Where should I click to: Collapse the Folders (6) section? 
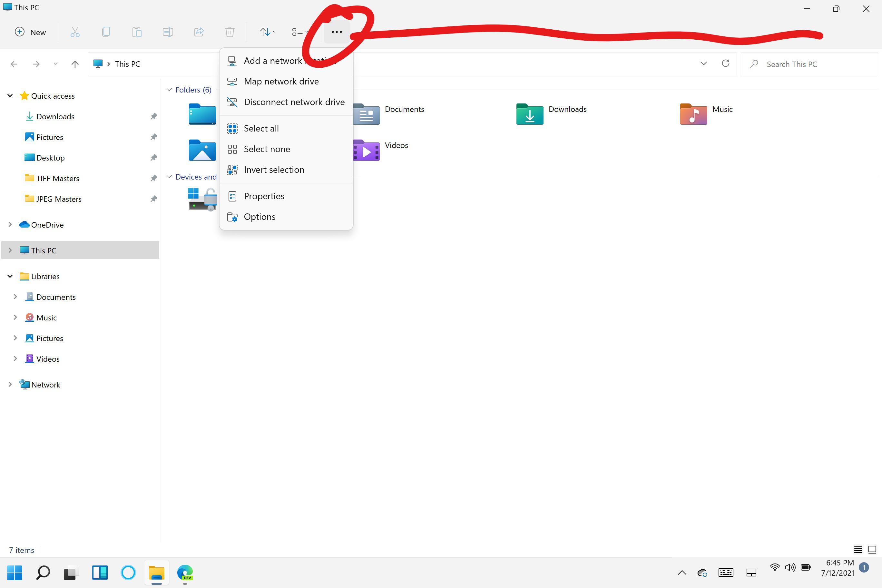169,90
